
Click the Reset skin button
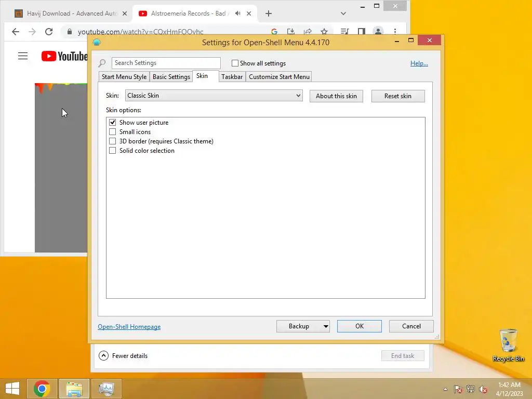398,96
